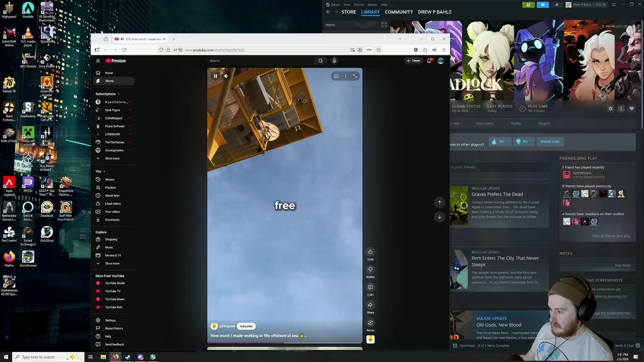644x362 pixels.
Task: Like the short with thumbs up
Action: (x=370, y=252)
